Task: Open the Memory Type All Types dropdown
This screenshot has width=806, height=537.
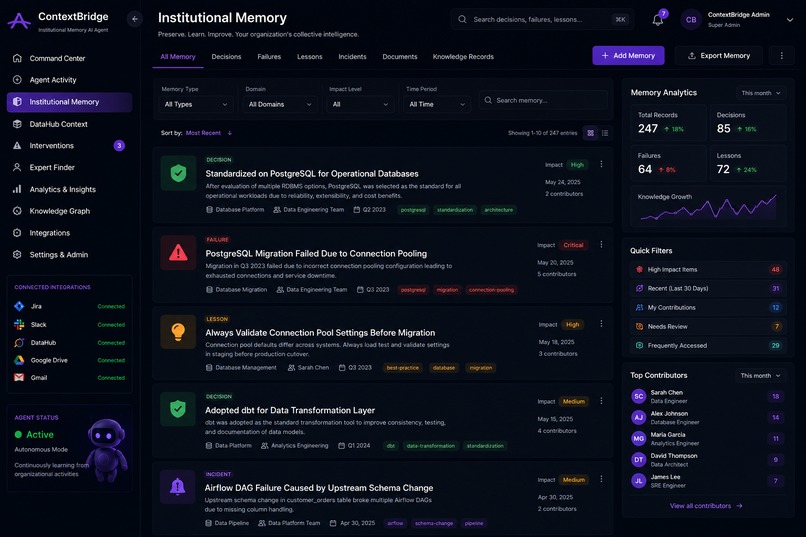Action: (196, 104)
